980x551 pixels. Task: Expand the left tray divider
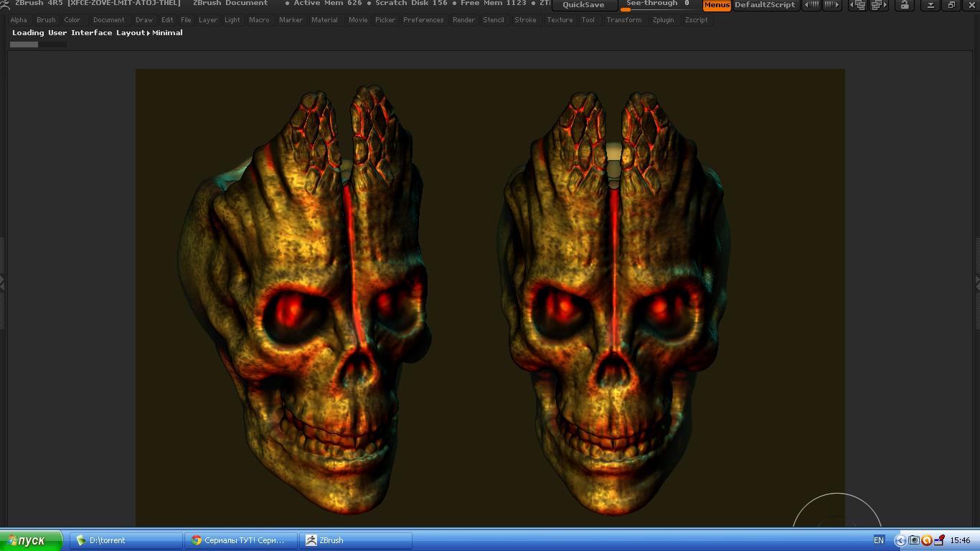(x=2, y=284)
